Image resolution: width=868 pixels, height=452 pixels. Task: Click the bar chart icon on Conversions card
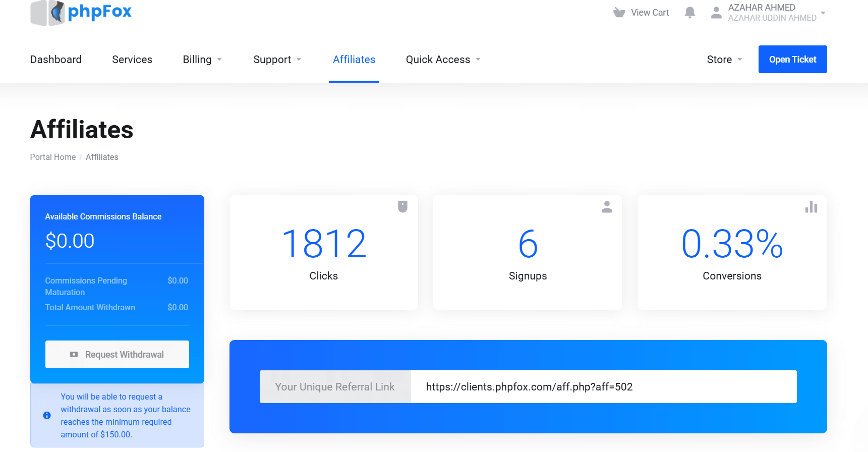tap(811, 207)
